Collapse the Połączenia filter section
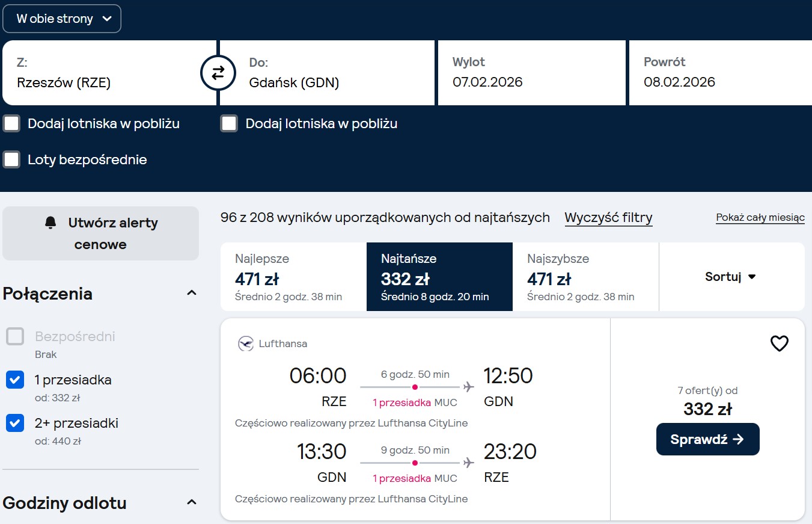This screenshot has height=524, width=812. pos(192,294)
